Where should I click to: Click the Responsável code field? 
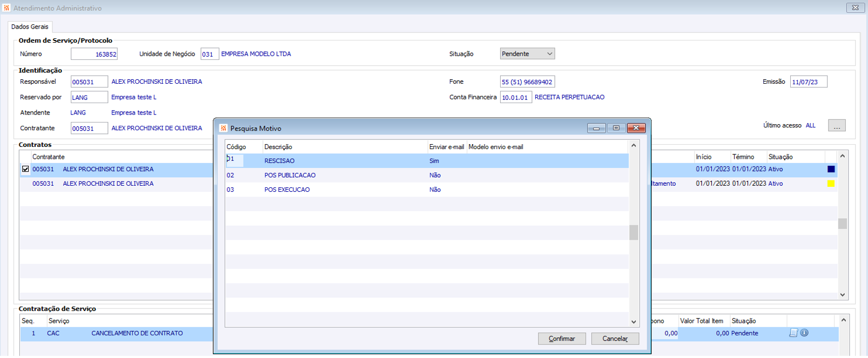(x=89, y=82)
